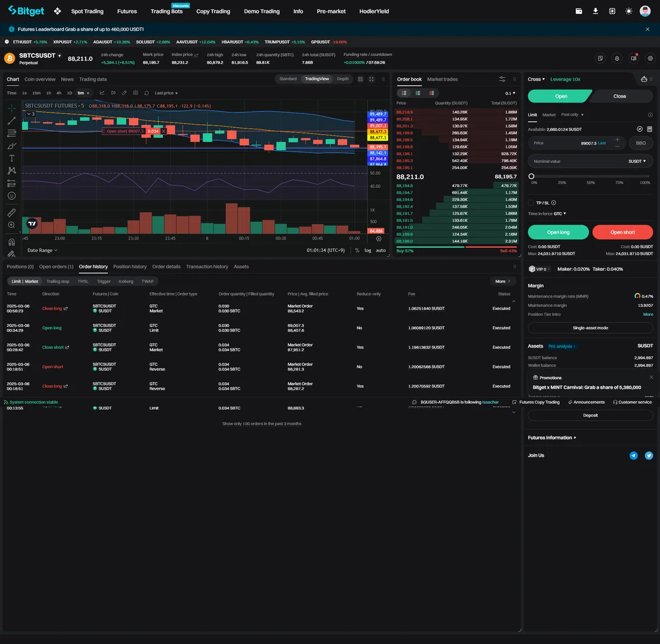This screenshot has height=644, width=660.
Task: Open the futures calculator icon
Action: coord(649,129)
